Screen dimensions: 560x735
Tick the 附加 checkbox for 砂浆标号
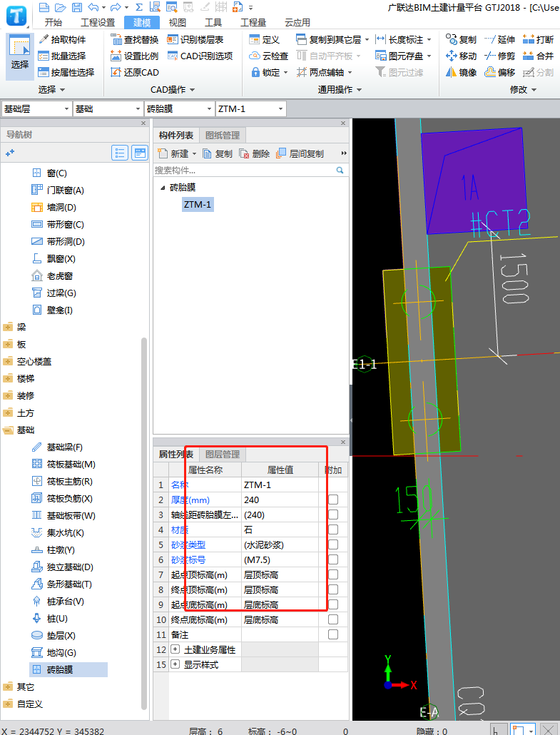click(x=333, y=559)
